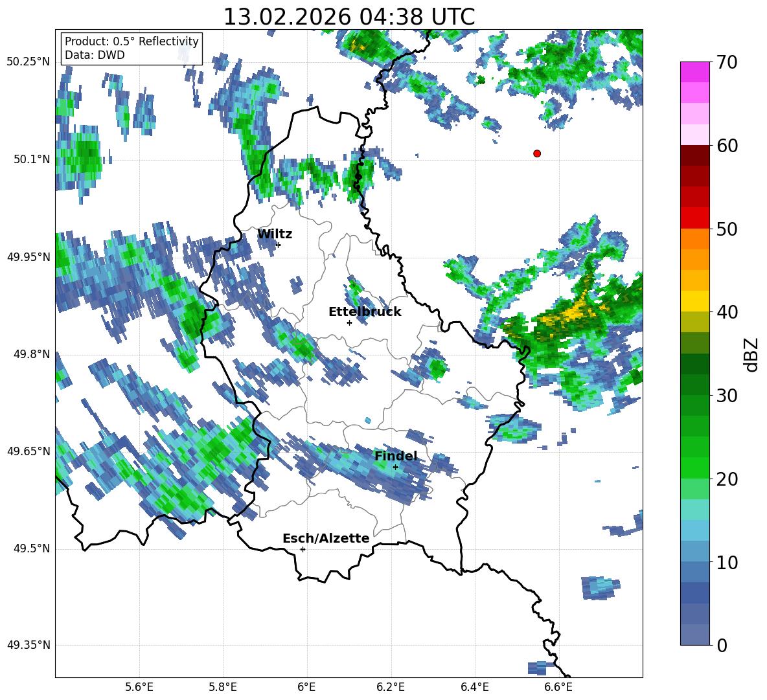This screenshot has height=700, width=767.
Task: Click the 49.95°N latitude tick label
Action: pyautogui.click(x=29, y=257)
